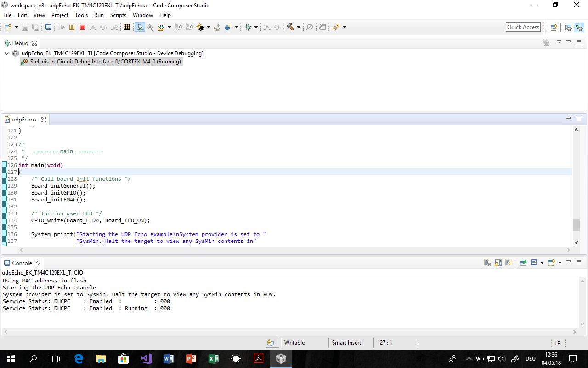Click the Smart Insert status bar entry
Image resolution: width=588 pixels, height=368 pixels.
(346, 343)
